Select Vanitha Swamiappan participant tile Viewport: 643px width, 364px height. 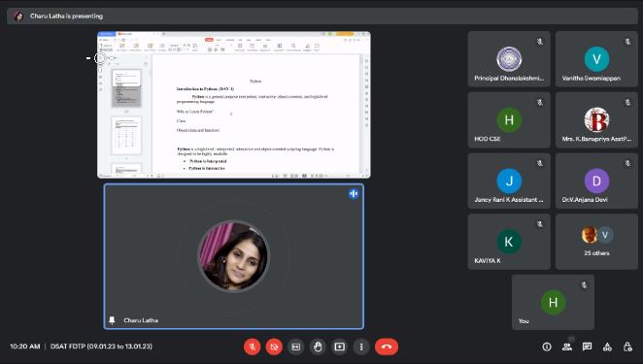click(x=596, y=59)
